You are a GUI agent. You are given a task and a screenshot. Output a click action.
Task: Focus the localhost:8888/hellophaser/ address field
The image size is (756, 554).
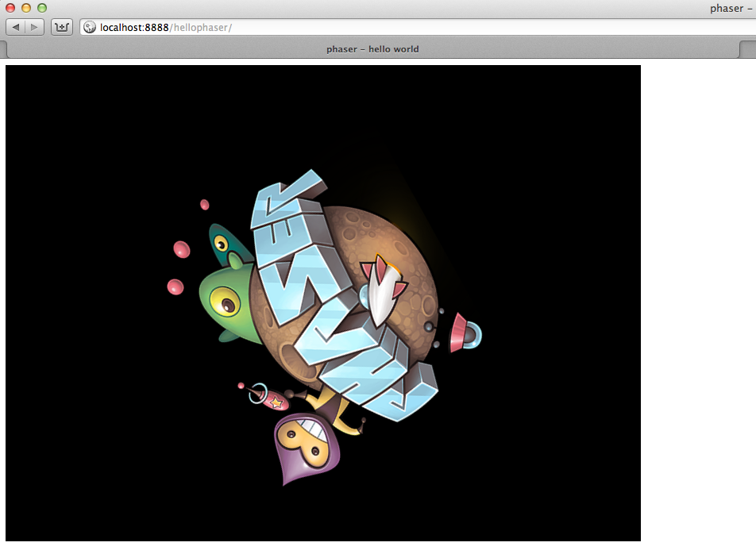click(x=418, y=28)
